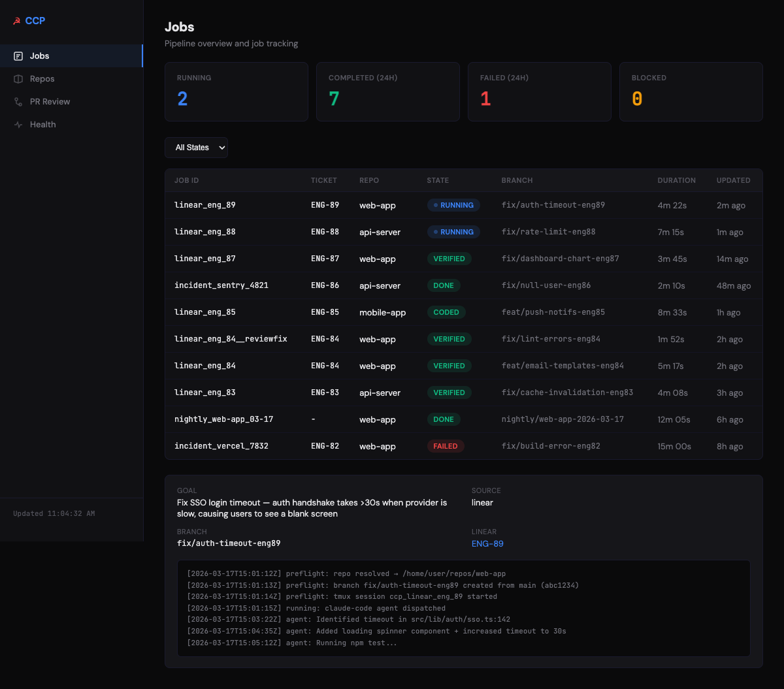Click the goal description about SSO timeout
The width and height of the screenshot is (784, 689).
tap(312, 508)
